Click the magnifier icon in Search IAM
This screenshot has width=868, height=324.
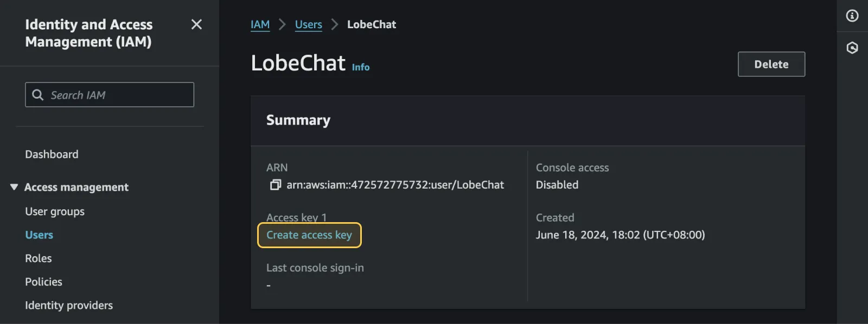pyautogui.click(x=37, y=94)
